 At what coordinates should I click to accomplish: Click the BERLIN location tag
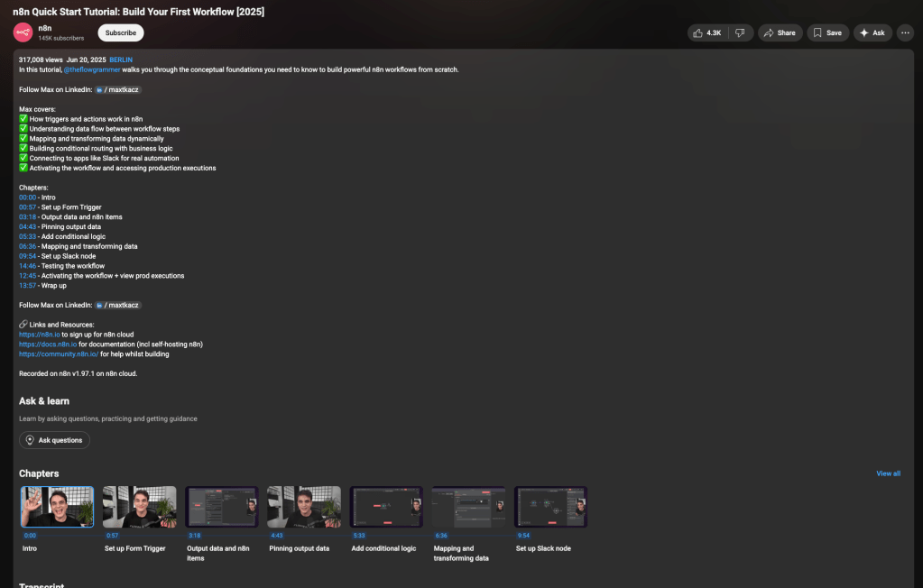coord(121,60)
